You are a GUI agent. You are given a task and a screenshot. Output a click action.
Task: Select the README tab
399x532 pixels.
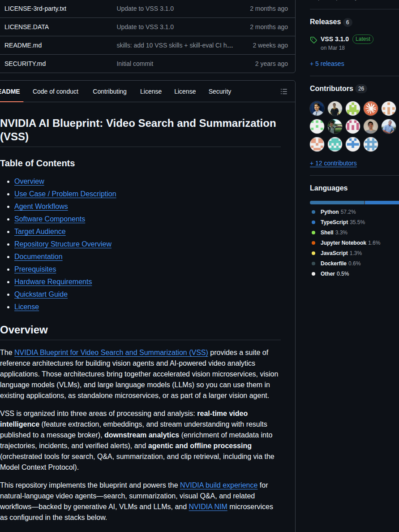click(x=10, y=91)
